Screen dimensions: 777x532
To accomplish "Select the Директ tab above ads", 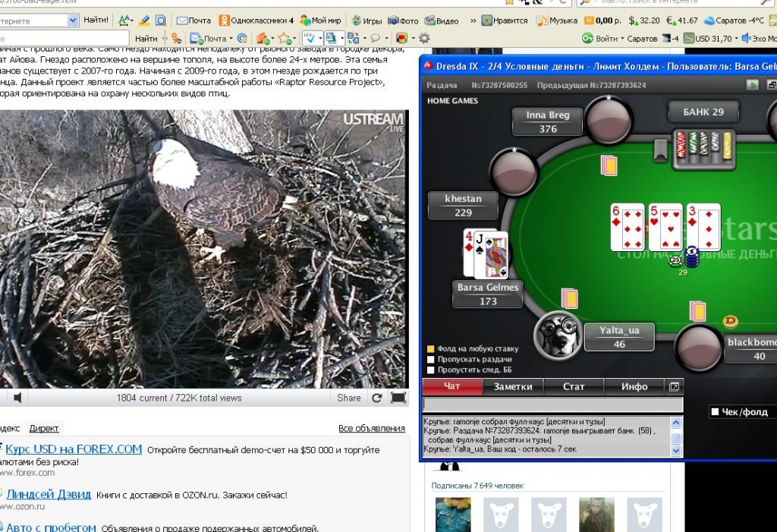I will [x=43, y=428].
